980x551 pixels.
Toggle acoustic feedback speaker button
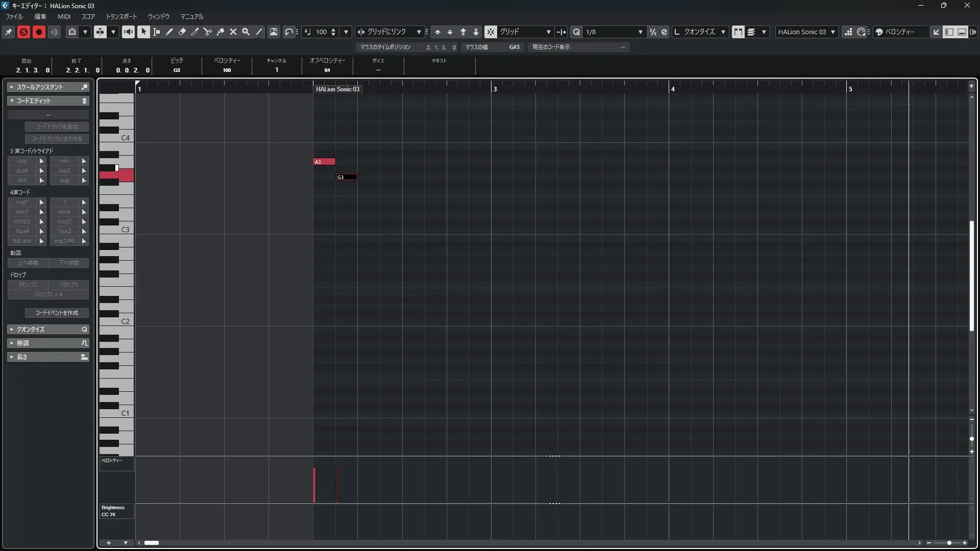[129, 32]
